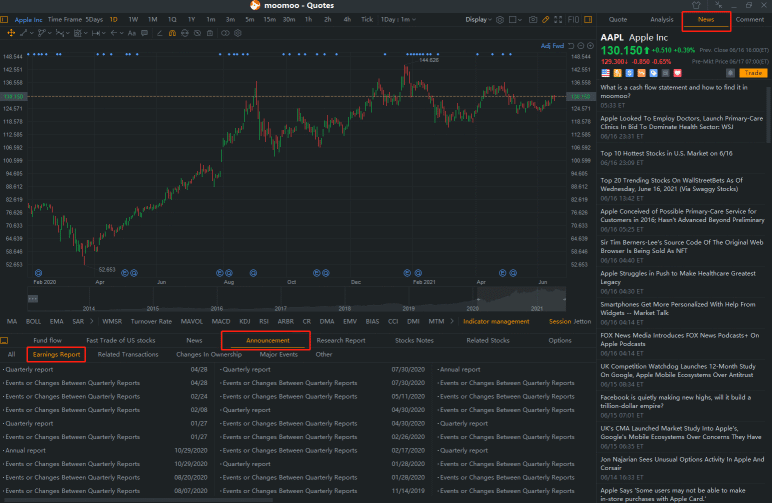The width and height of the screenshot is (772, 503).
Task: Select the date range measure tool
Action: coord(96,33)
